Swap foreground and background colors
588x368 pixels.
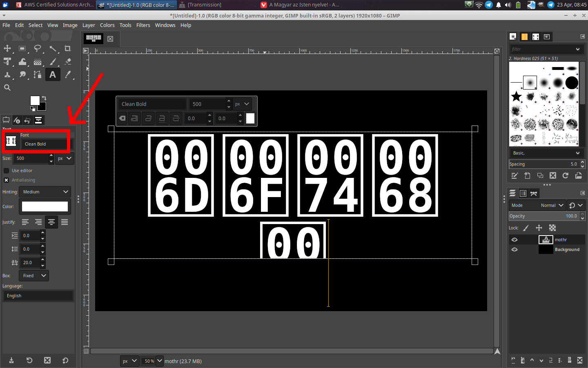[44, 98]
